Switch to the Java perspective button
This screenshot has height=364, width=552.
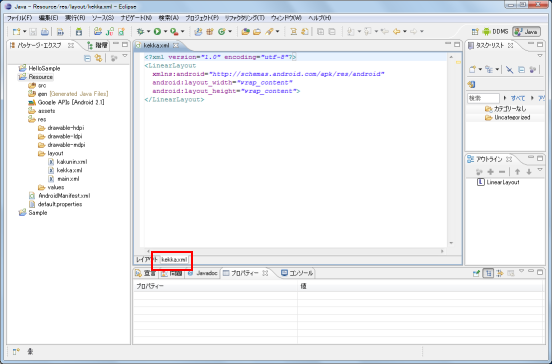(x=527, y=32)
